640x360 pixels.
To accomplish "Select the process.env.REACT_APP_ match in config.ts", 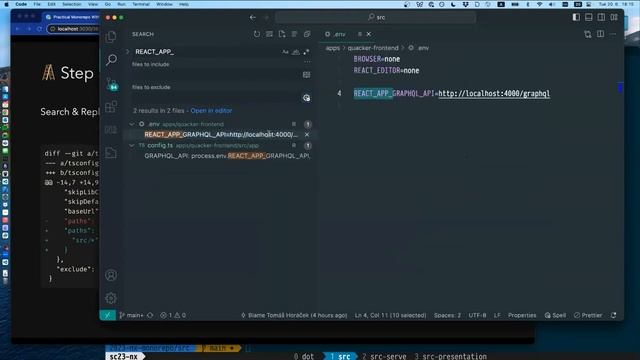I will pyautogui.click(x=227, y=156).
